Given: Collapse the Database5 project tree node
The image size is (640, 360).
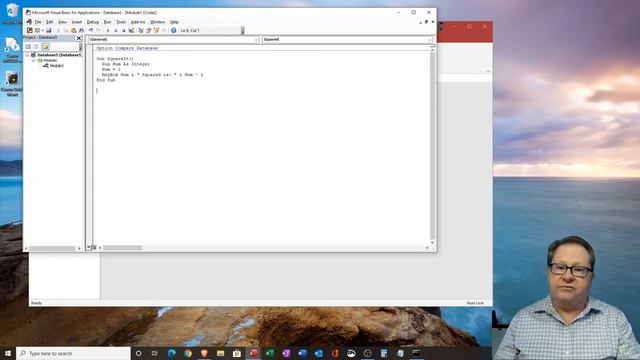Looking at the screenshot, I should pos(28,55).
